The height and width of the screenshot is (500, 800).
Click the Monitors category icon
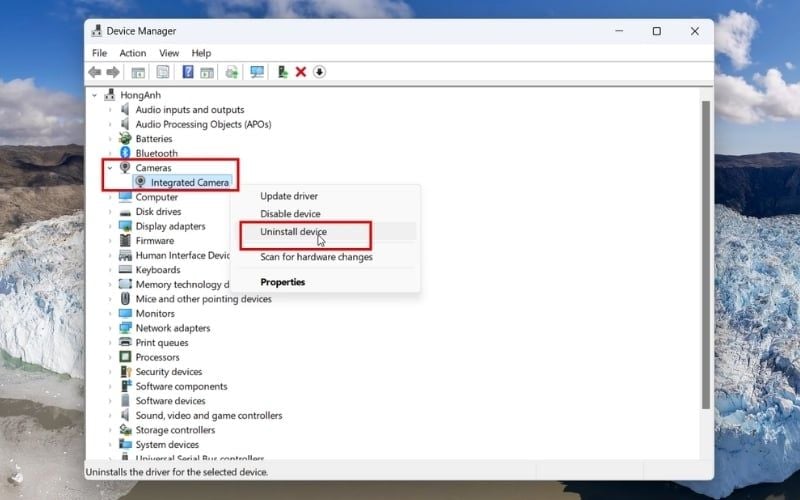pos(125,313)
